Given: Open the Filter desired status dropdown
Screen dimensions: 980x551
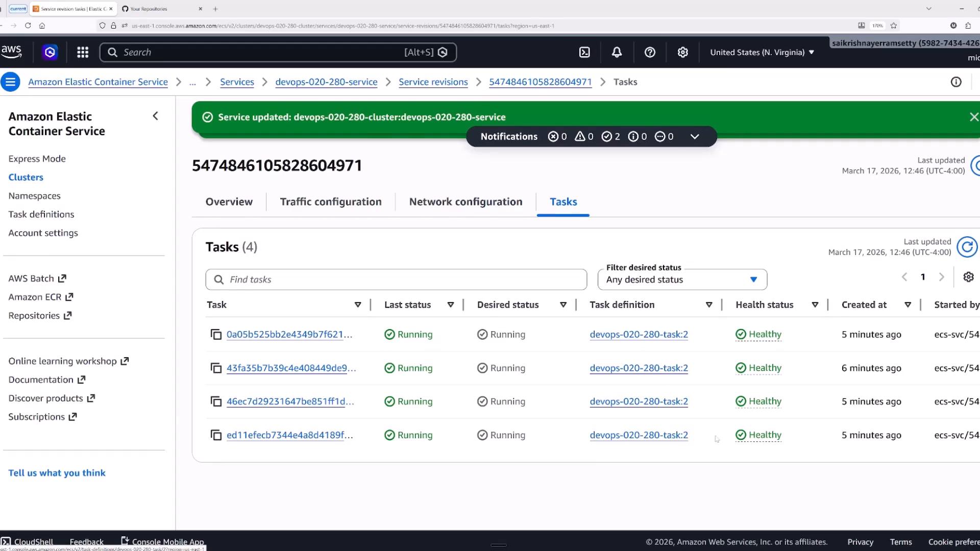Looking at the screenshot, I should pos(682,280).
